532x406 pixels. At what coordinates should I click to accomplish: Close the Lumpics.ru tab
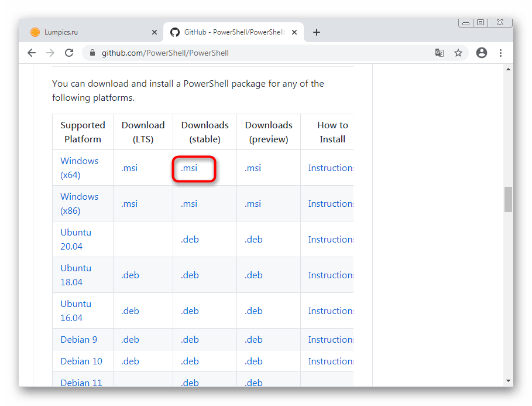click(x=155, y=32)
